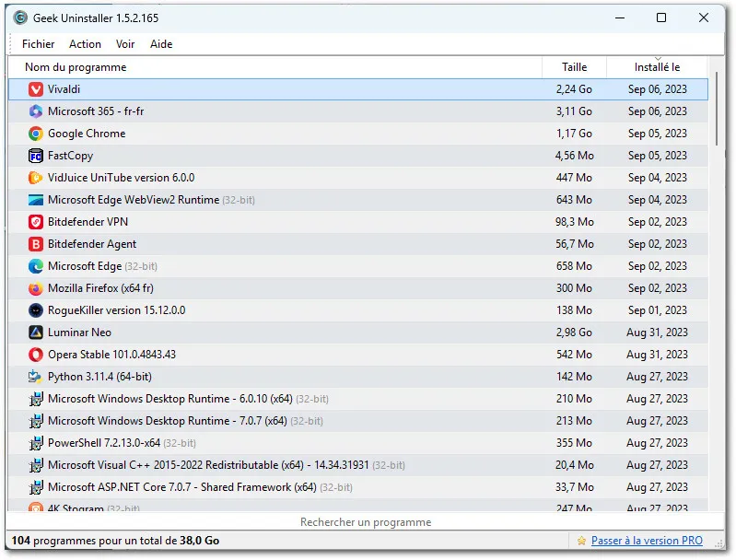Click the Python 3.11.4 icon
Screen dimensions: 736x560
point(36,377)
